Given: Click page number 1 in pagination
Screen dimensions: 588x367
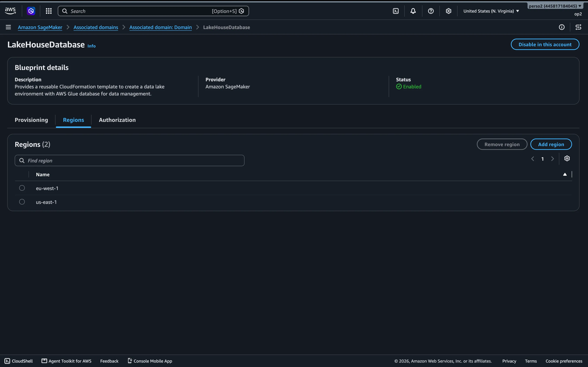Looking at the screenshot, I should pyautogui.click(x=542, y=159).
